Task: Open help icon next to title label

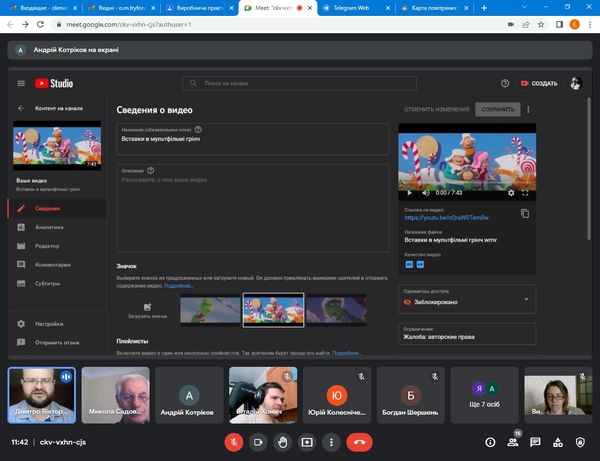Action: tap(198, 129)
